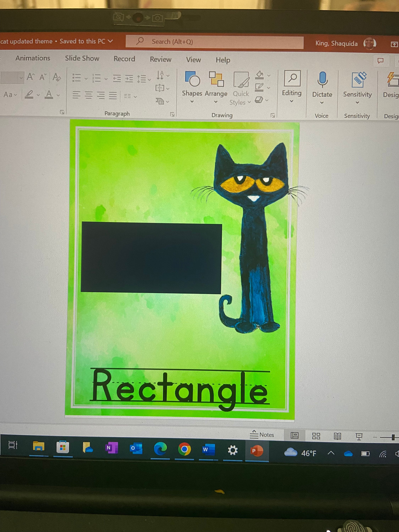
Task: Switch to the Slide Show ribbon tab
Action: pos(82,59)
